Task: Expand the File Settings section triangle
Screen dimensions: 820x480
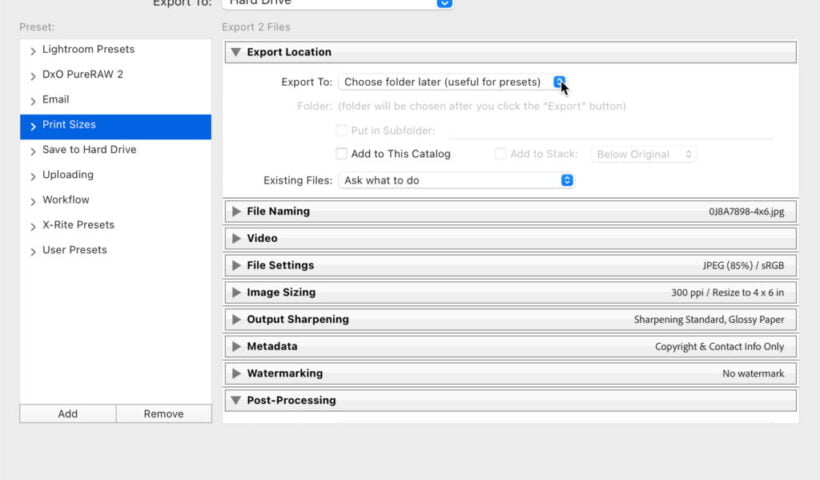Action: (236, 265)
